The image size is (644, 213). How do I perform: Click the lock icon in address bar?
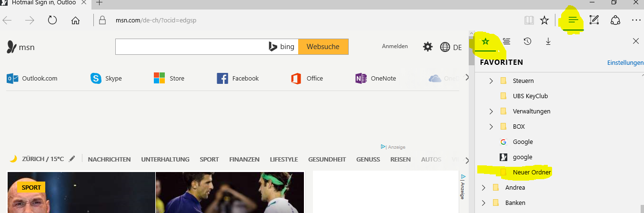coord(102,20)
